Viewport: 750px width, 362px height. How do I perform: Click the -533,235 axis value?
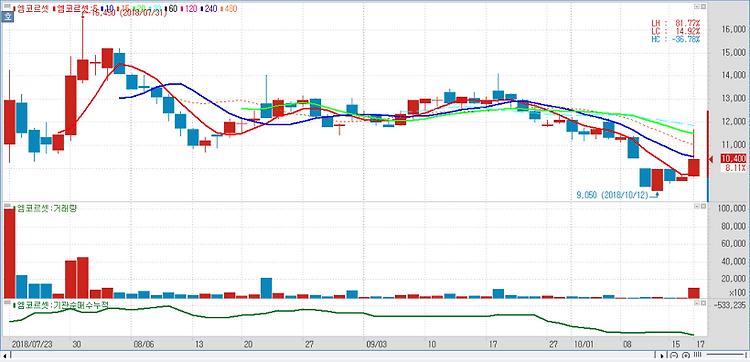tap(731, 304)
